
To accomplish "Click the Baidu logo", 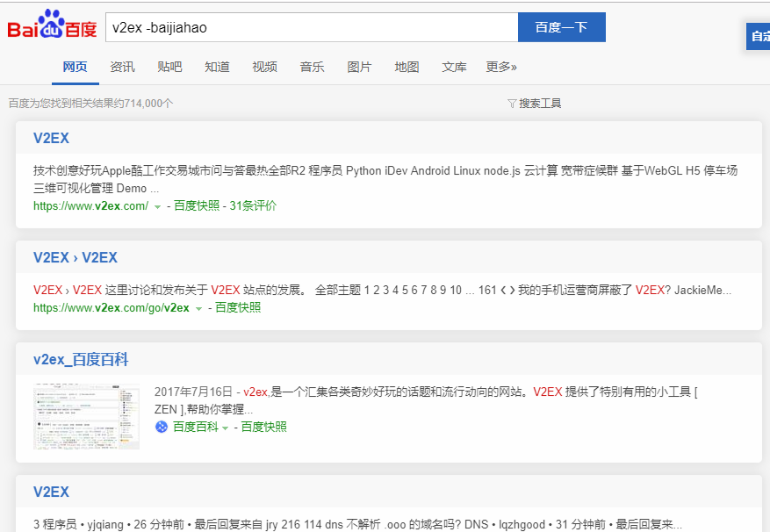I will coord(52,26).
